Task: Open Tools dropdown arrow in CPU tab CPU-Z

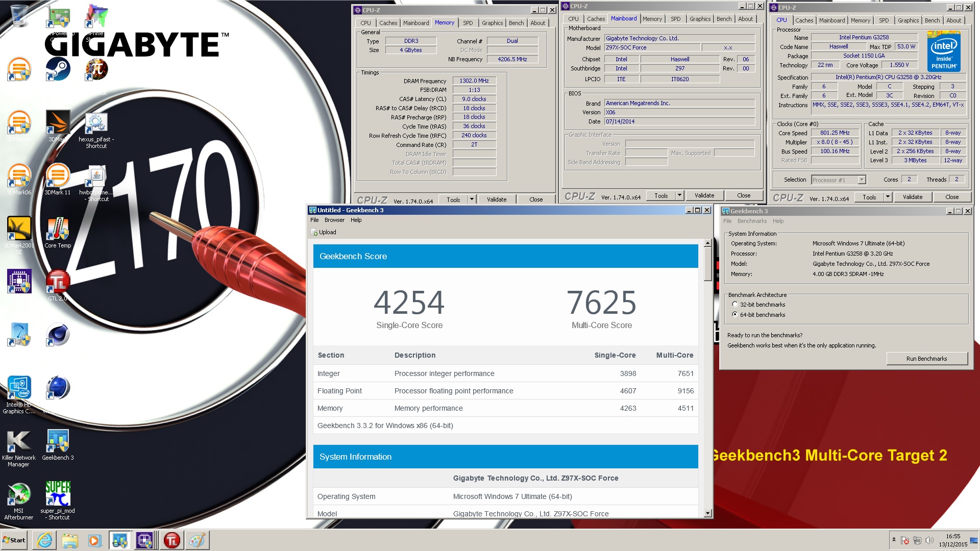Action: [888, 197]
